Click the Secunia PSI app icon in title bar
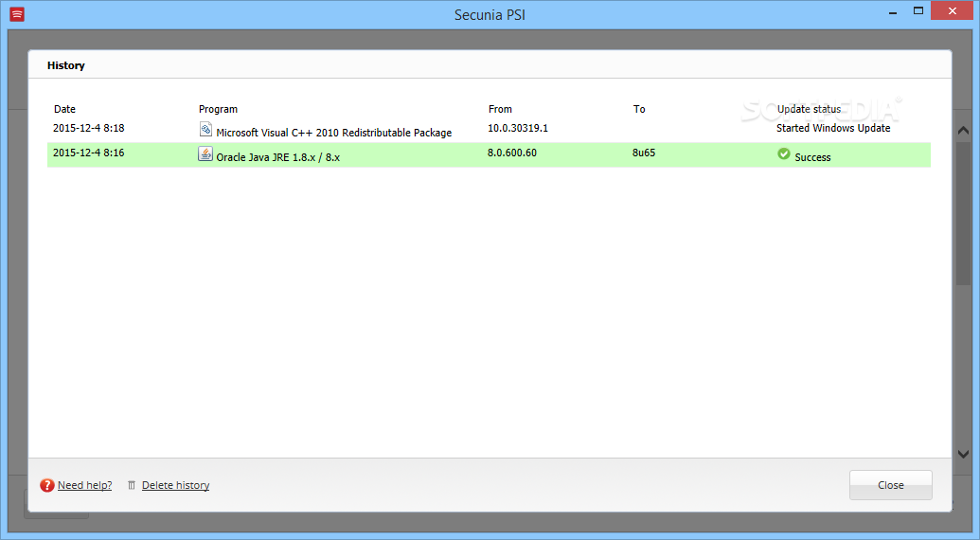This screenshot has width=980, height=540. point(17,14)
